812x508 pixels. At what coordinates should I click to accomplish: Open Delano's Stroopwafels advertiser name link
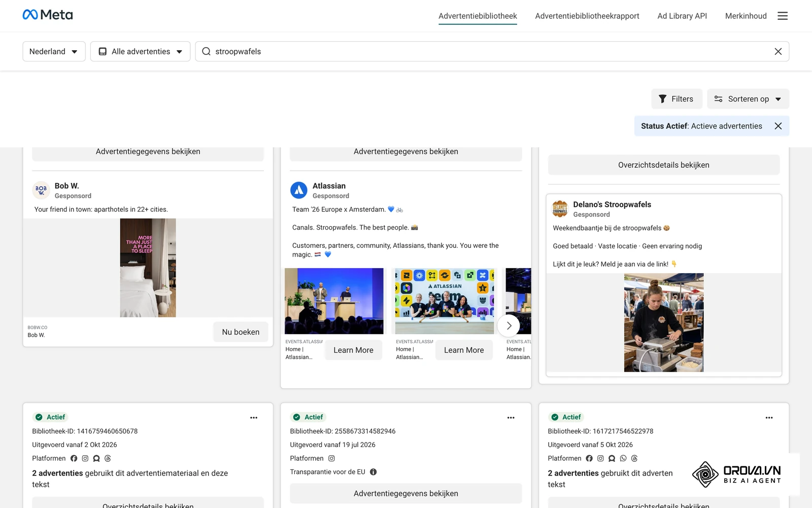tap(612, 204)
